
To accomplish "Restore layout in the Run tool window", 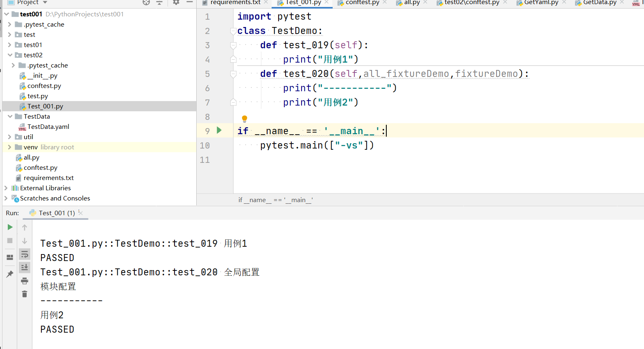I will 10,257.
